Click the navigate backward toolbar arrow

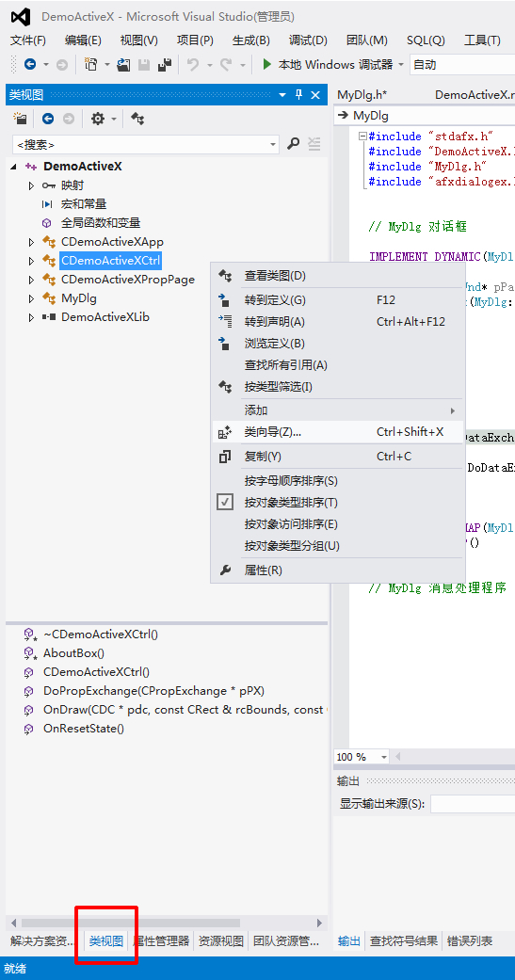click(x=29, y=64)
